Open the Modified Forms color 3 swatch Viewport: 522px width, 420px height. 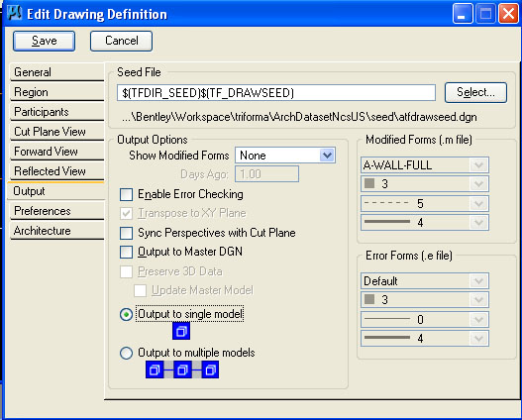point(425,184)
